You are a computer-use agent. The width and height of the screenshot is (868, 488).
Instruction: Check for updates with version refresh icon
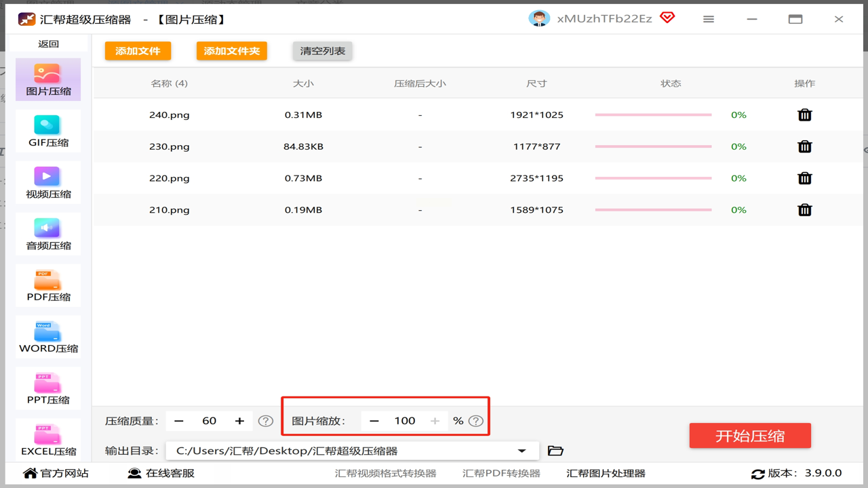tap(758, 474)
